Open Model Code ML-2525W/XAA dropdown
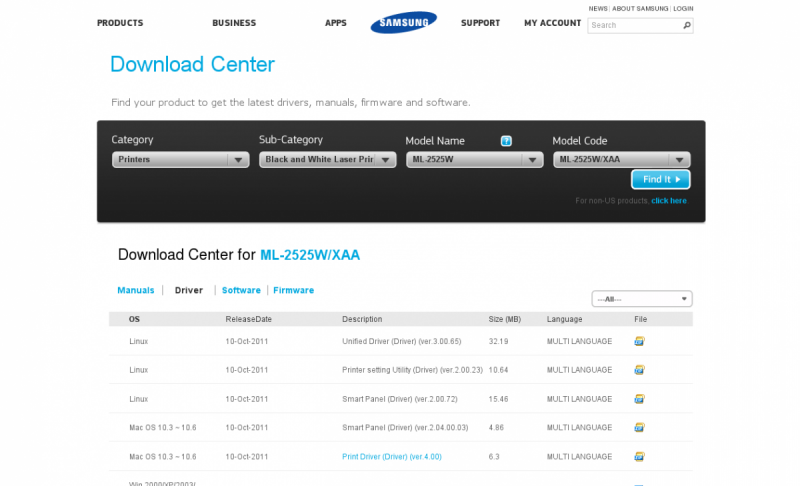This screenshot has width=800, height=486. click(x=621, y=160)
